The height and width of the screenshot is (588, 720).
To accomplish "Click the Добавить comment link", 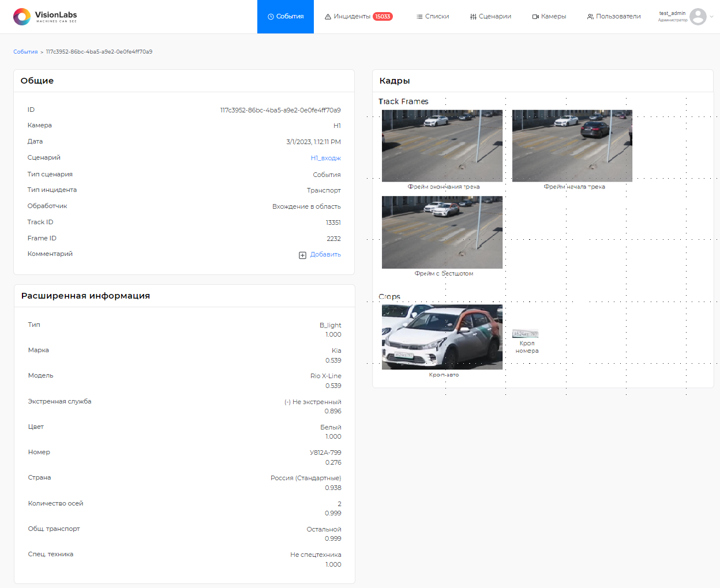I will pos(325,254).
